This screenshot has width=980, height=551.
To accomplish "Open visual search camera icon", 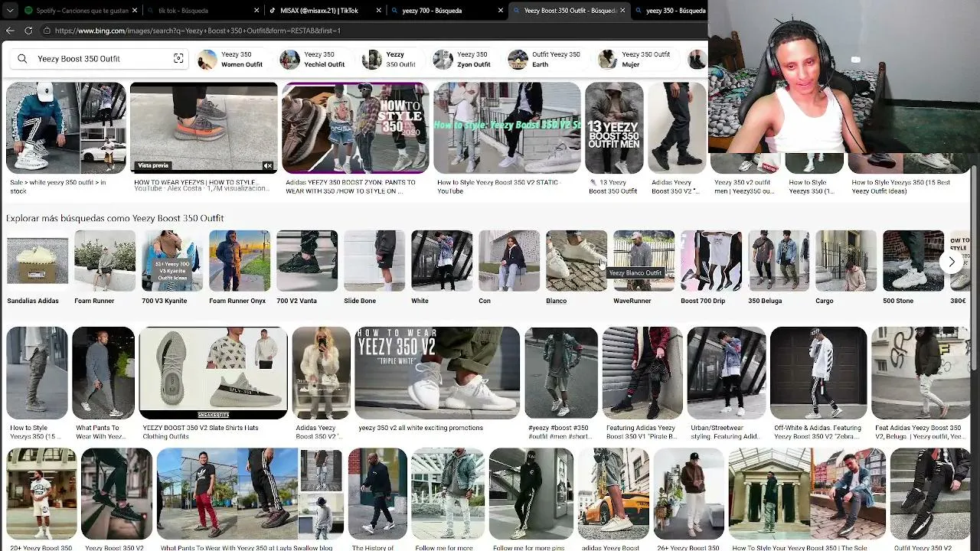I will coord(178,59).
